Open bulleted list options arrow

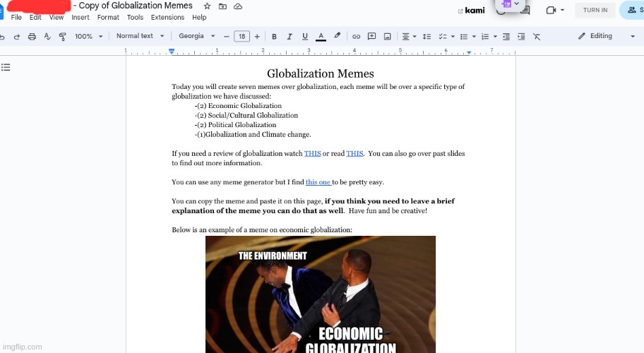474,37
